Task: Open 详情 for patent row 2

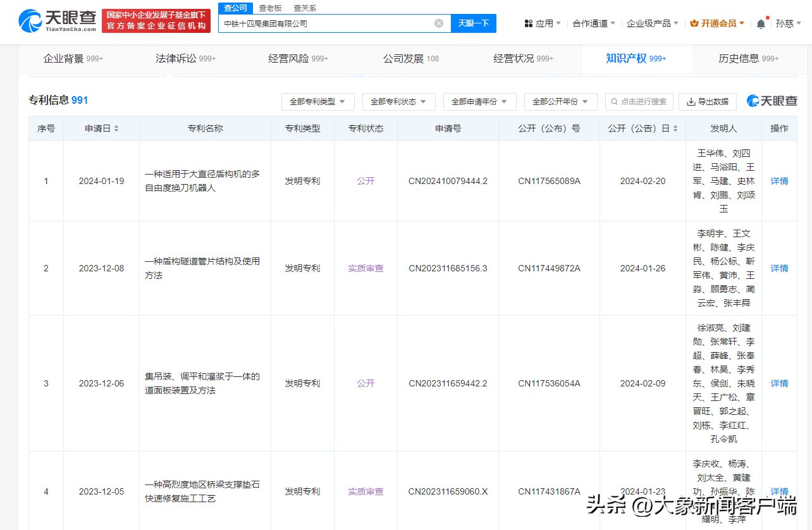Action: click(779, 268)
